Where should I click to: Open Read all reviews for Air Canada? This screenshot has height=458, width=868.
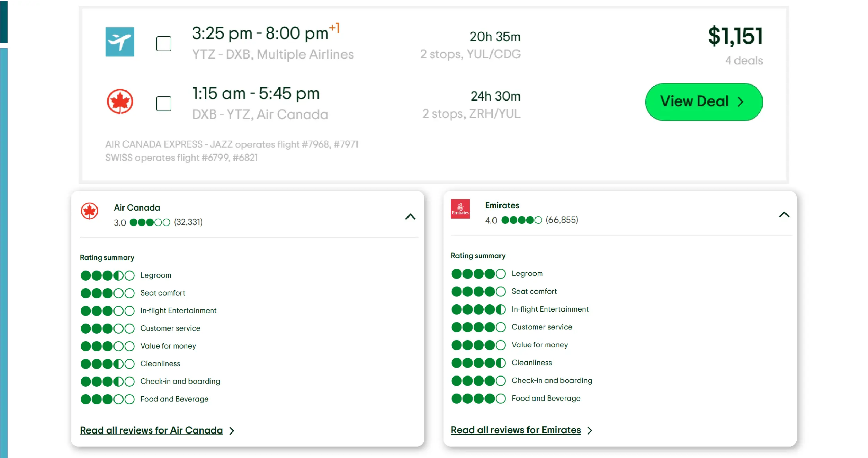pyautogui.click(x=151, y=430)
